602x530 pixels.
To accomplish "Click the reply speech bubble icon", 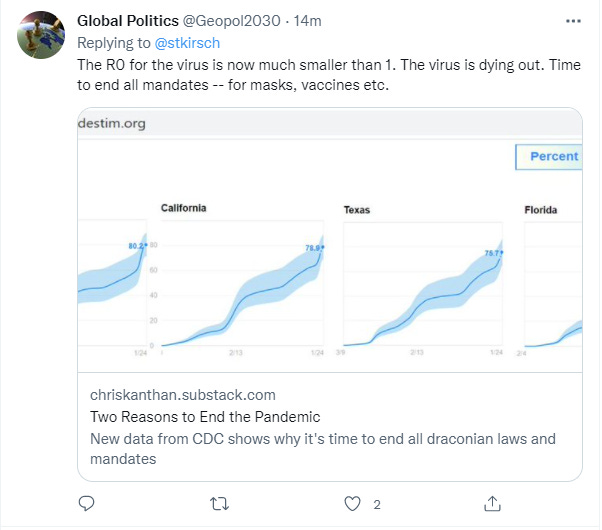I will tap(86, 504).
